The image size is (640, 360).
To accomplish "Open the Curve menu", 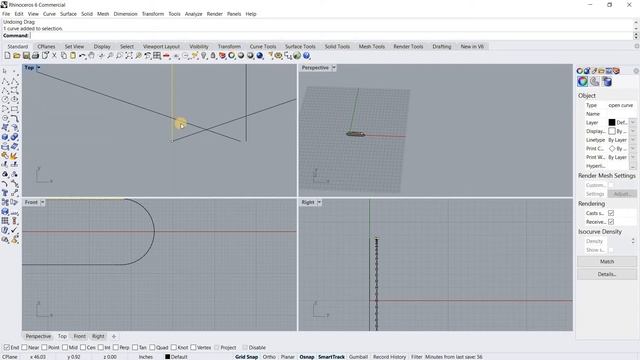I will click(49, 14).
